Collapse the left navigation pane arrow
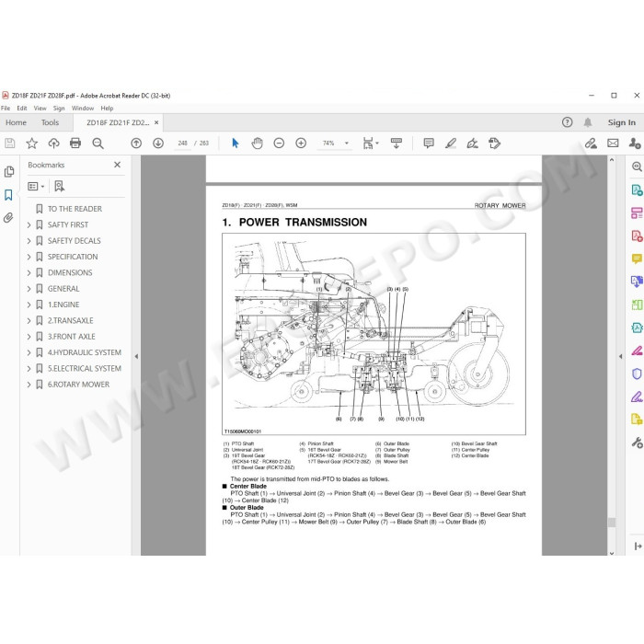Viewport: 644px width, 644px height. [x=136, y=357]
